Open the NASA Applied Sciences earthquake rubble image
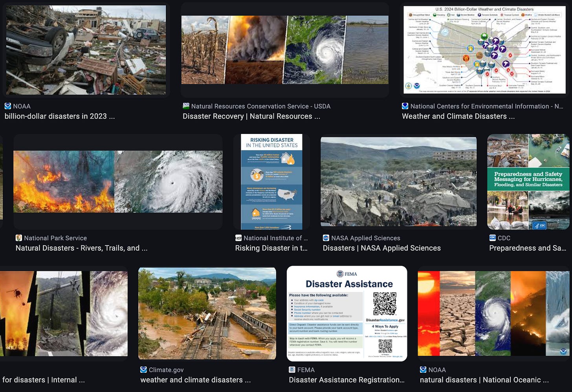Screen dimensions: 572x392 399,182
